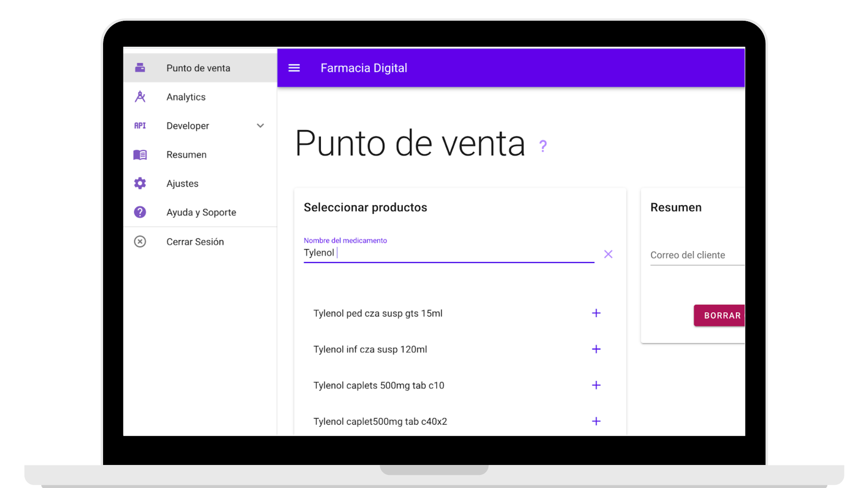
Task: Open the hamburger menu in purple header
Action: point(294,68)
